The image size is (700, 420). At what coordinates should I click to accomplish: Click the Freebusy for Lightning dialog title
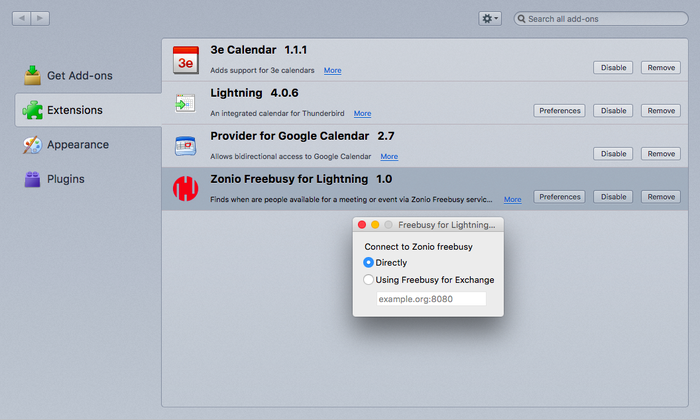click(x=446, y=225)
